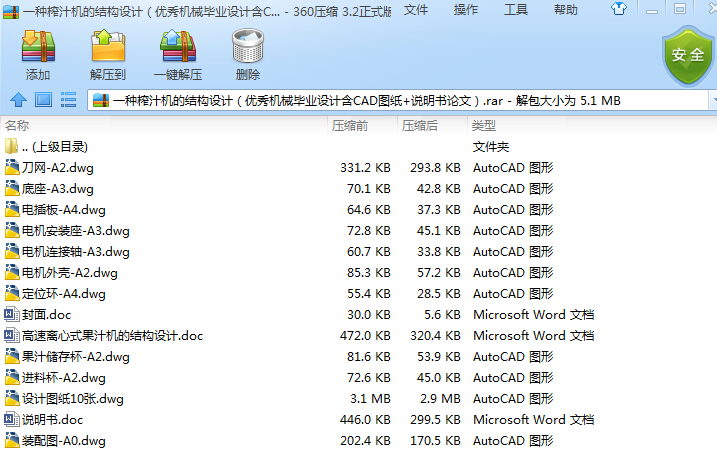Open the 工具 menu

coord(515,10)
